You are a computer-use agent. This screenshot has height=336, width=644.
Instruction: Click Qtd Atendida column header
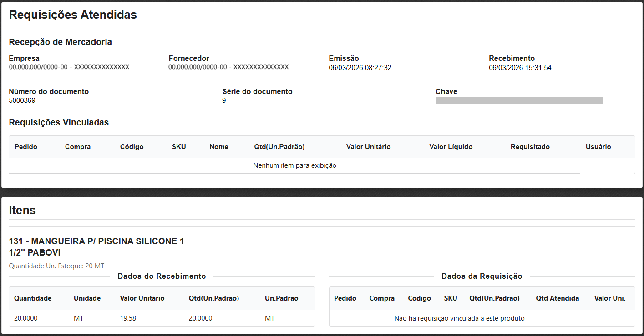click(x=557, y=298)
